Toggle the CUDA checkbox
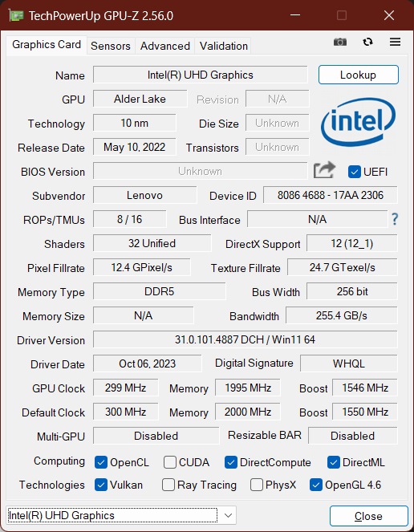 coord(169,462)
